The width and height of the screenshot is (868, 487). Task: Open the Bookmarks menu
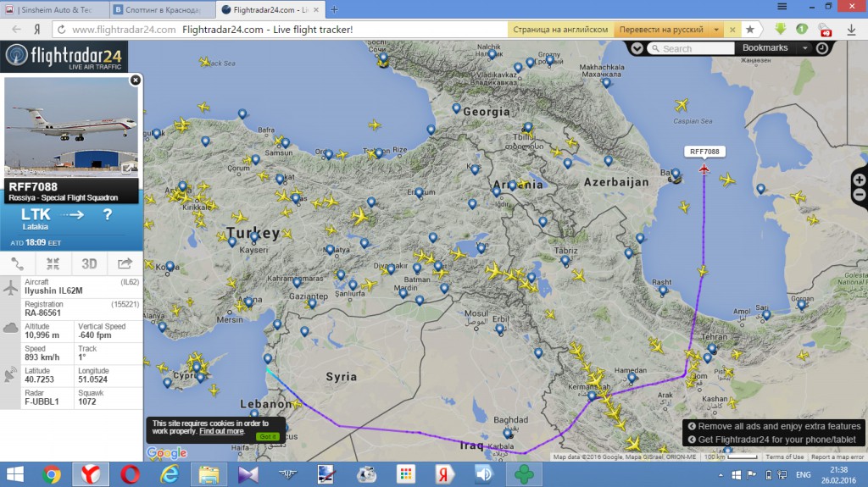(x=765, y=48)
